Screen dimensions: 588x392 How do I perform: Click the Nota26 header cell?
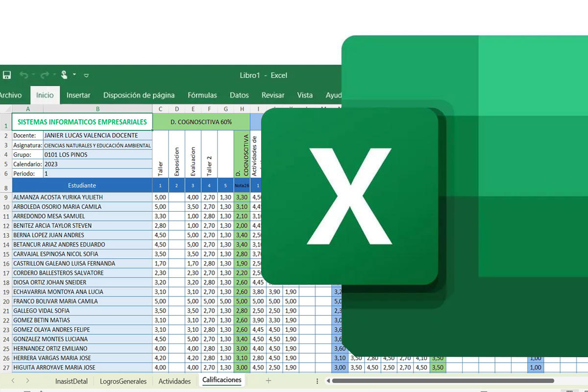point(242,185)
